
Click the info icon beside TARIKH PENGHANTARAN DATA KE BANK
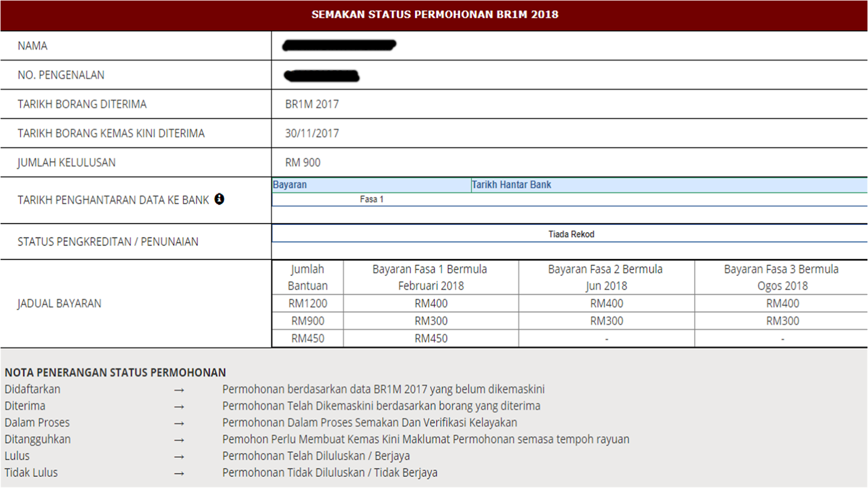219,199
